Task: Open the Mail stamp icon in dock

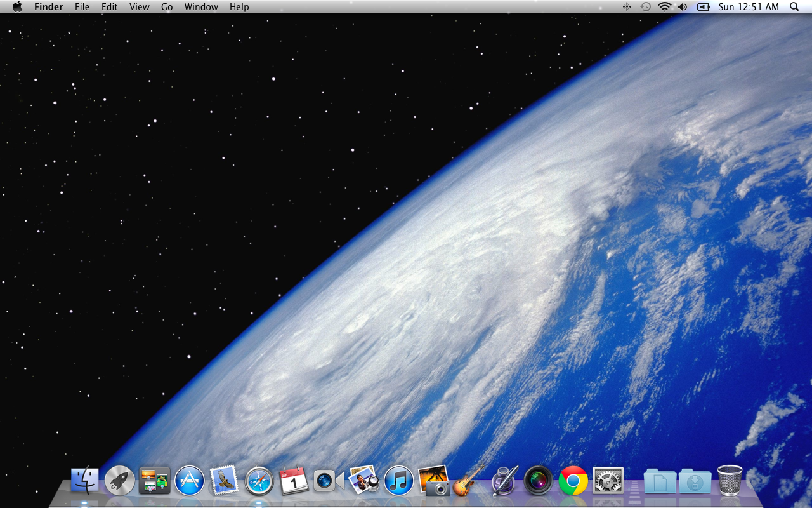Action: tap(224, 480)
